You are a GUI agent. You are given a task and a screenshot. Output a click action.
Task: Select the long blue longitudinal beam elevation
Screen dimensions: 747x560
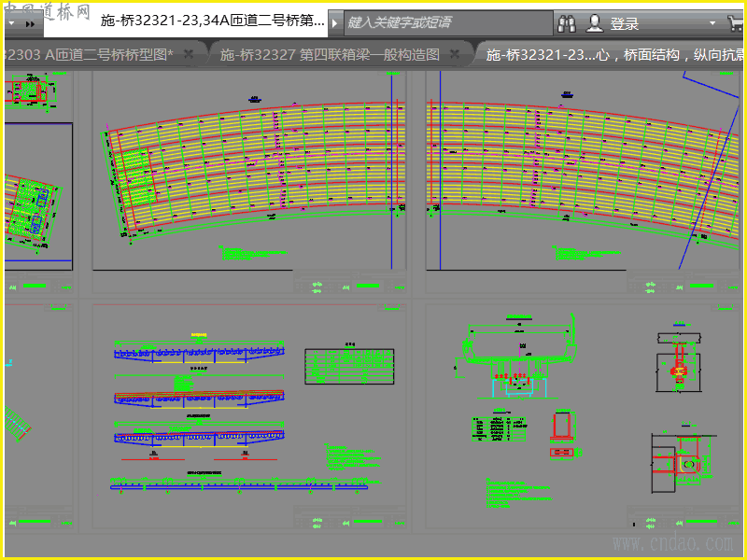tap(239, 485)
